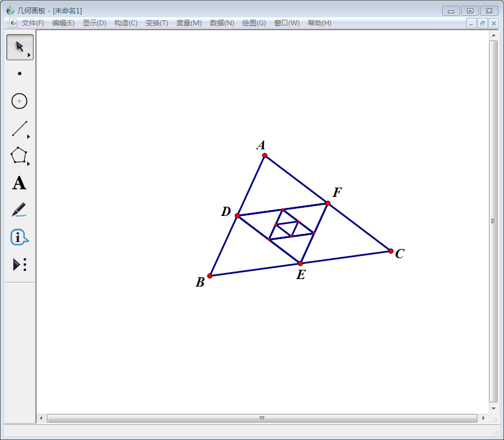
Task: Click the document icon in menu bar
Action: tap(13, 23)
